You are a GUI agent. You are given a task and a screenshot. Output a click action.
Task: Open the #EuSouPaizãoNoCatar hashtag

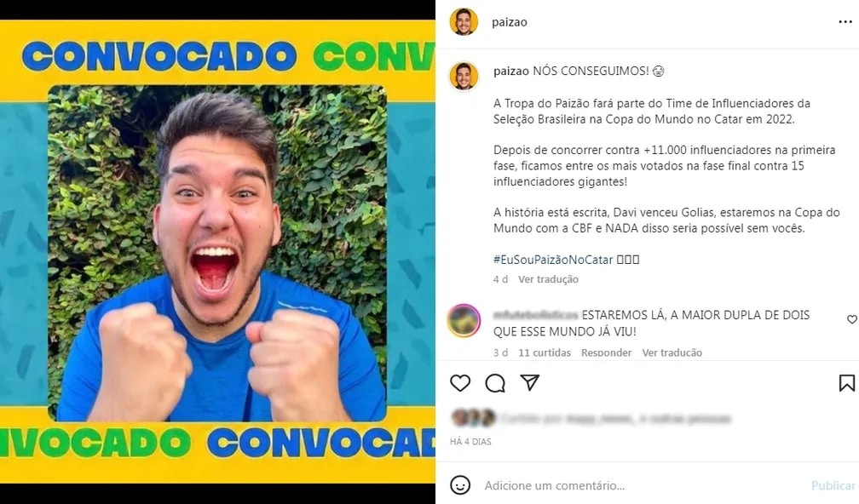[x=553, y=260]
